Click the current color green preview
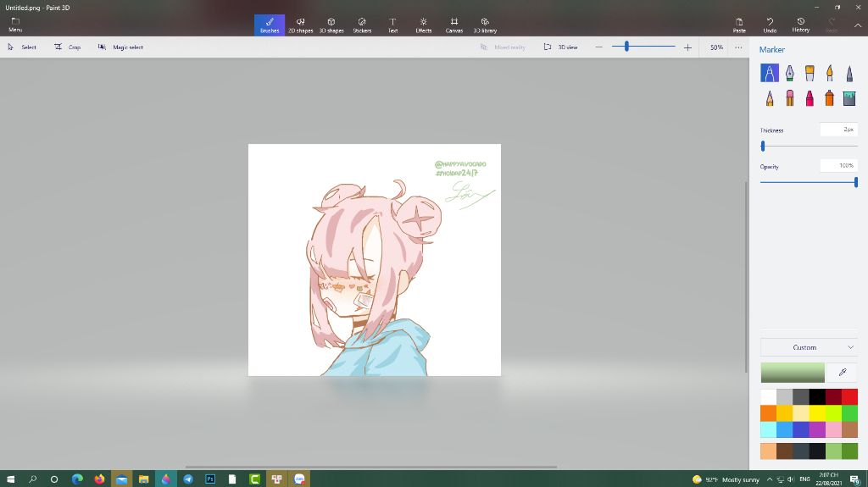This screenshot has width=868, height=487. pyautogui.click(x=793, y=373)
